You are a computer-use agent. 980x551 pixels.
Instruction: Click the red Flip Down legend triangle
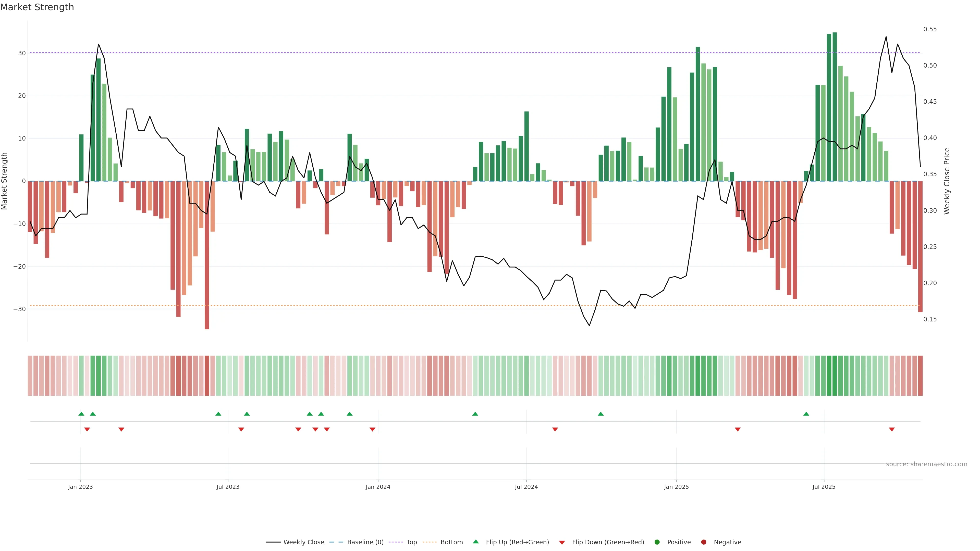(562, 542)
